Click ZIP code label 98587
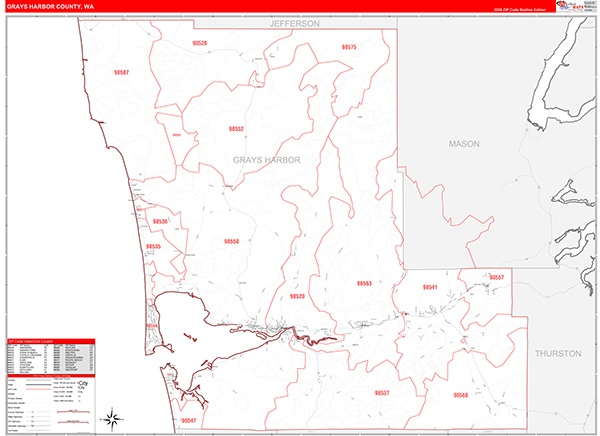The image size is (600, 436). pos(121,72)
